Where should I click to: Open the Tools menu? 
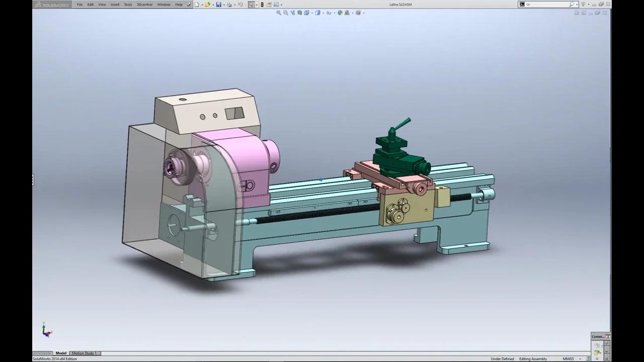[x=128, y=5]
